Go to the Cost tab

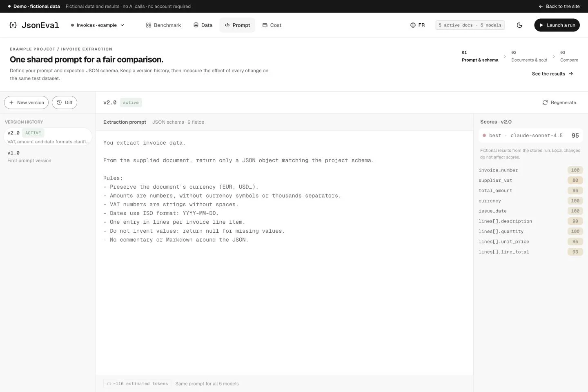click(x=272, y=25)
